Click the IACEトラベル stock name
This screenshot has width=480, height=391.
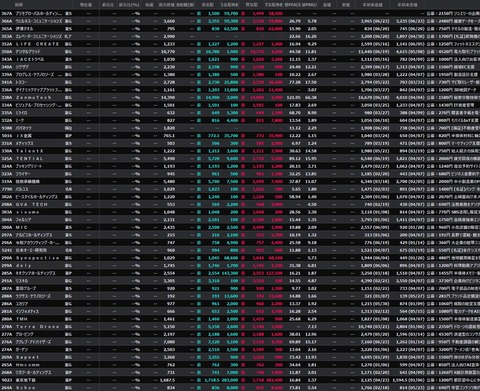pyautogui.click(x=30, y=59)
